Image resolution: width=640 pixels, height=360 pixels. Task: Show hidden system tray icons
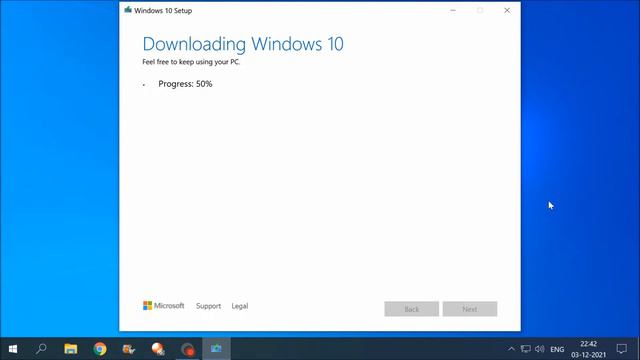tap(511, 349)
